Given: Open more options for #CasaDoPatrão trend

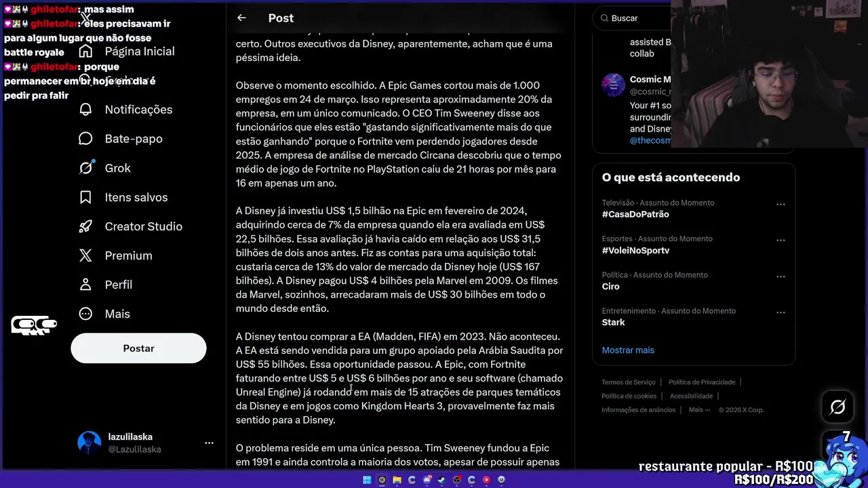Looking at the screenshot, I should pos(781,204).
